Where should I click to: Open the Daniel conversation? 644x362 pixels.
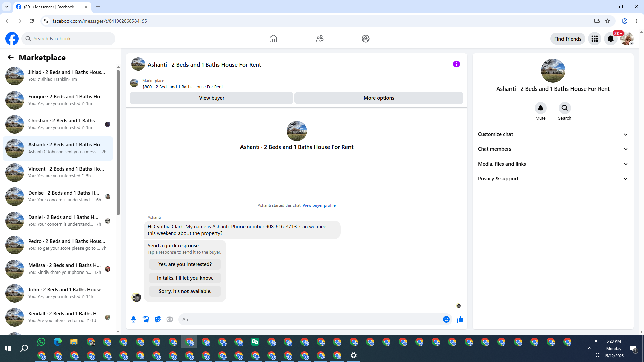58,221
